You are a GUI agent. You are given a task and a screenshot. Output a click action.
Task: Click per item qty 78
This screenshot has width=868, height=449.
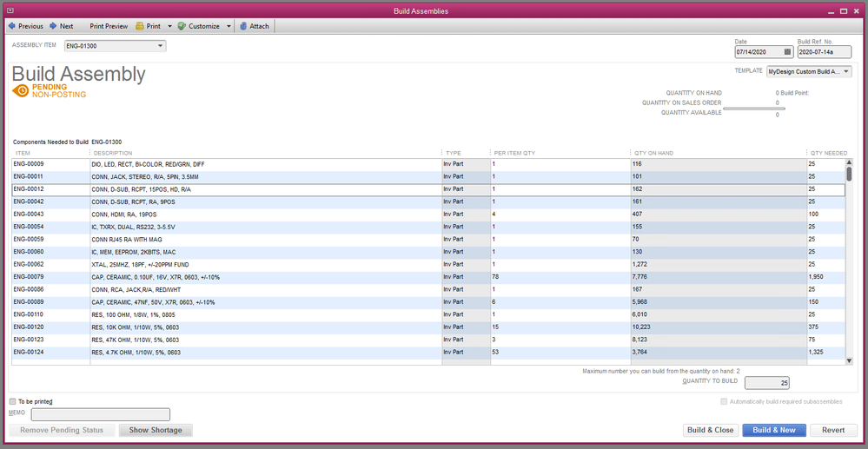pos(495,277)
